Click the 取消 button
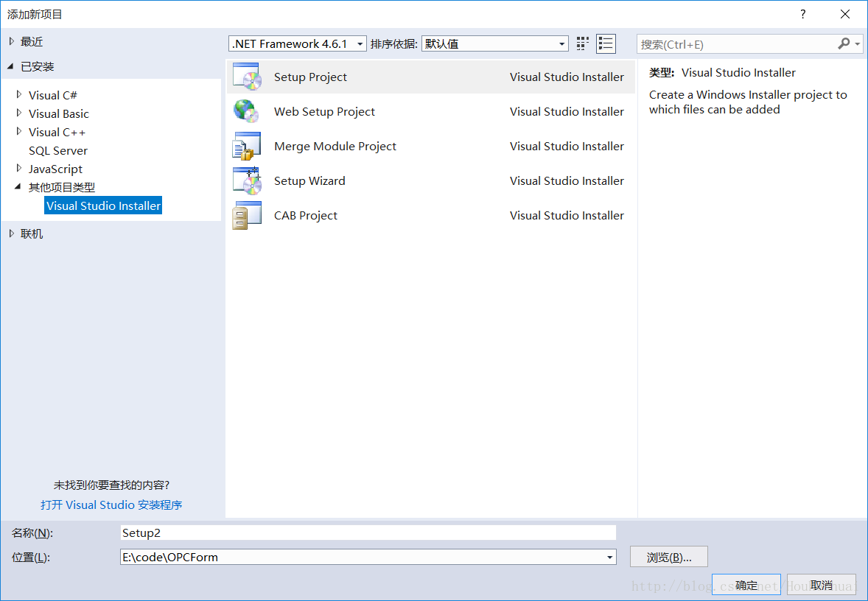868x601 pixels. click(822, 585)
